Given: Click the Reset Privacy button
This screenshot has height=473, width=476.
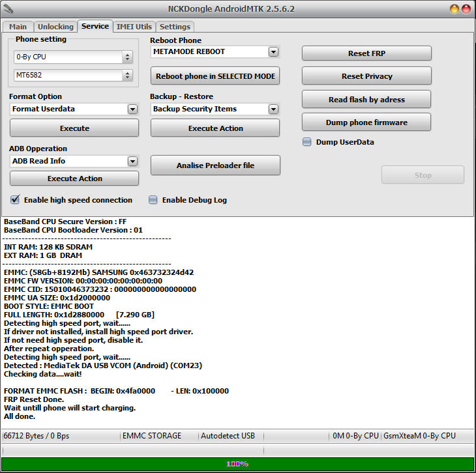Looking at the screenshot, I should point(366,76).
